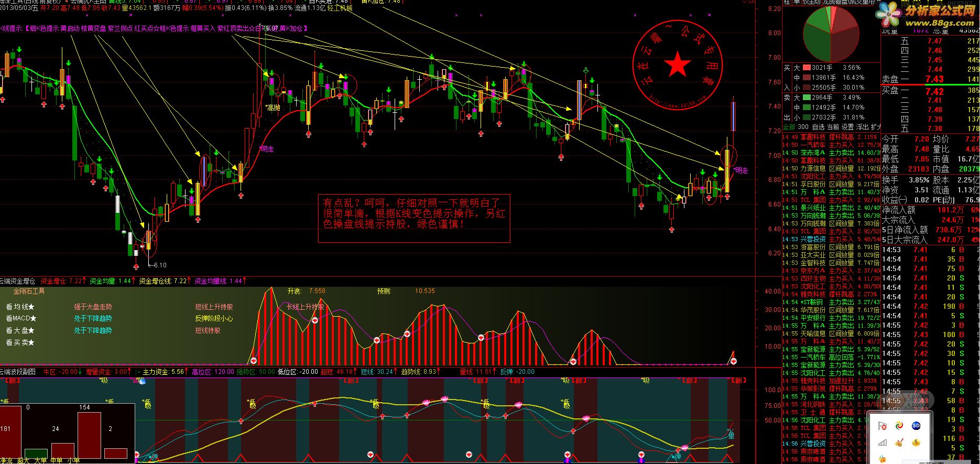Image resolution: width=980 pixels, height=464 pixels.
Task: Click the 强于大盘走势 status text
Action: point(93,307)
